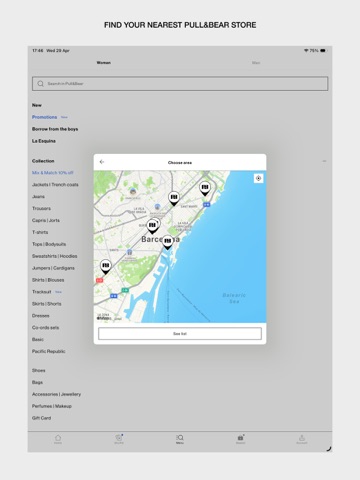Focus the Search in Pull&Bear field
This screenshot has height=480, width=360.
180,84
